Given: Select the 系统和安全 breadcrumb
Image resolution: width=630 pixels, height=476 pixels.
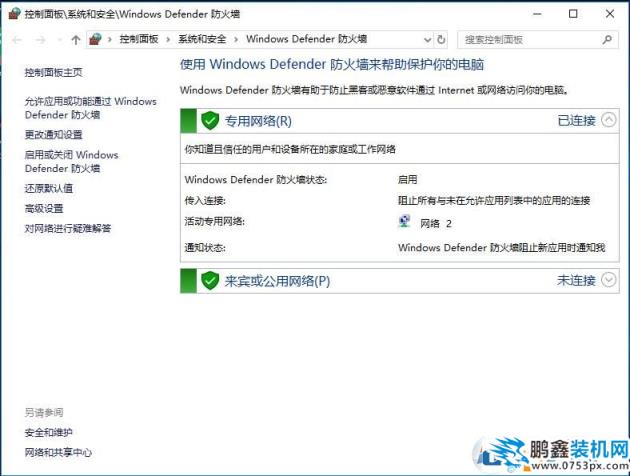Looking at the screenshot, I should click(202, 39).
